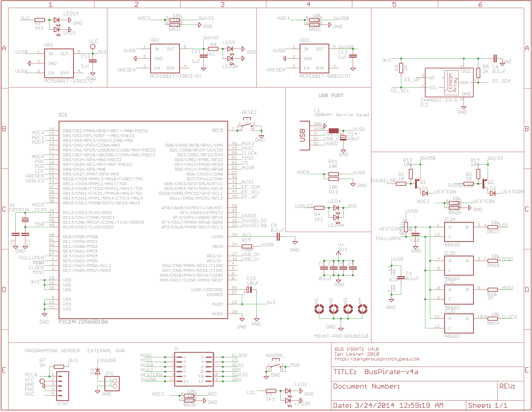This screenshot has width=532, height=412.
Task: Click 'TITLE: BusPirate-v4a' field
Action: [x=376, y=372]
